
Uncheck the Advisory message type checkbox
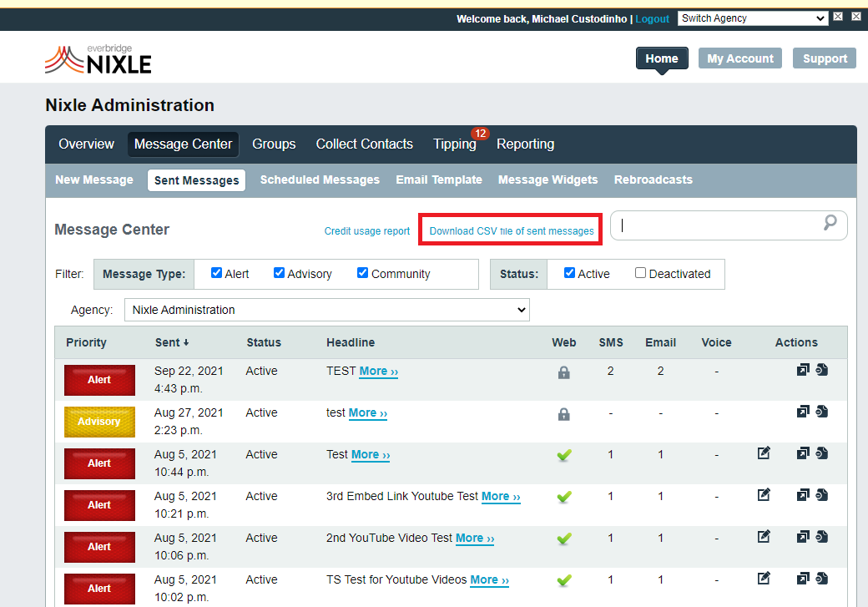click(279, 273)
